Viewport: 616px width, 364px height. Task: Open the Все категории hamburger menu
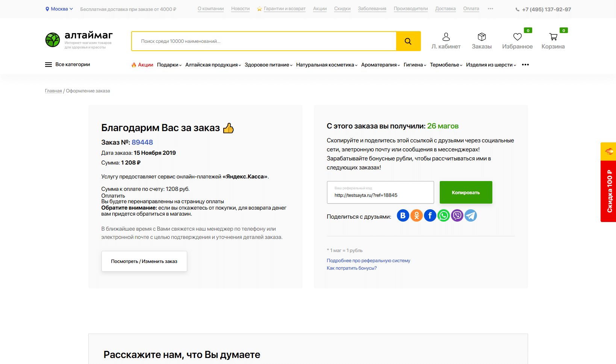[48, 65]
